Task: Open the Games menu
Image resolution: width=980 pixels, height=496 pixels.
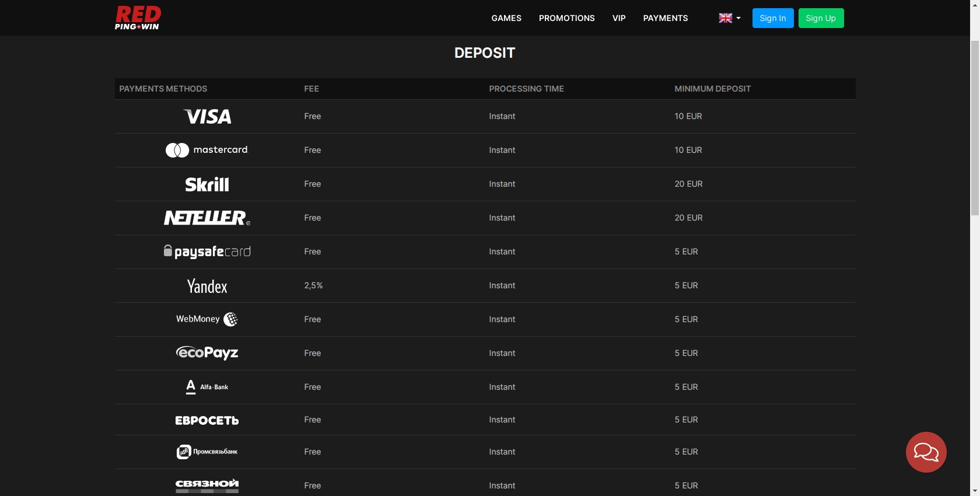Action: click(506, 18)
